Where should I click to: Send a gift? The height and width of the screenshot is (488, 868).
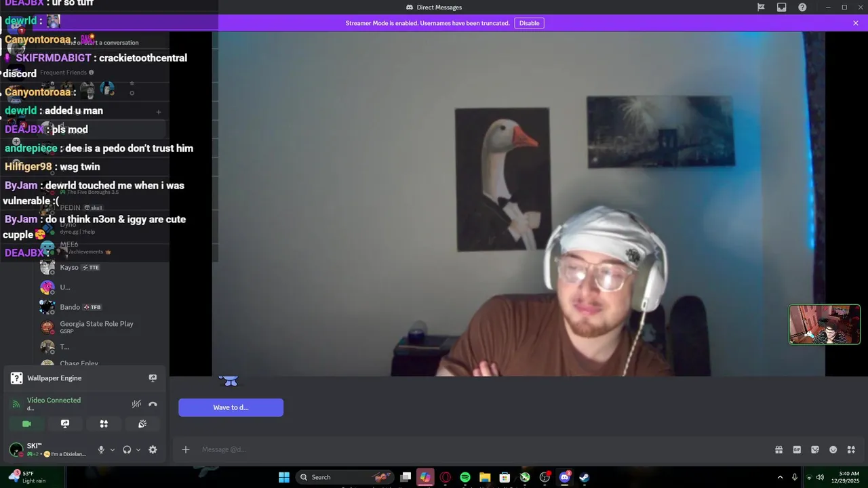779,449
